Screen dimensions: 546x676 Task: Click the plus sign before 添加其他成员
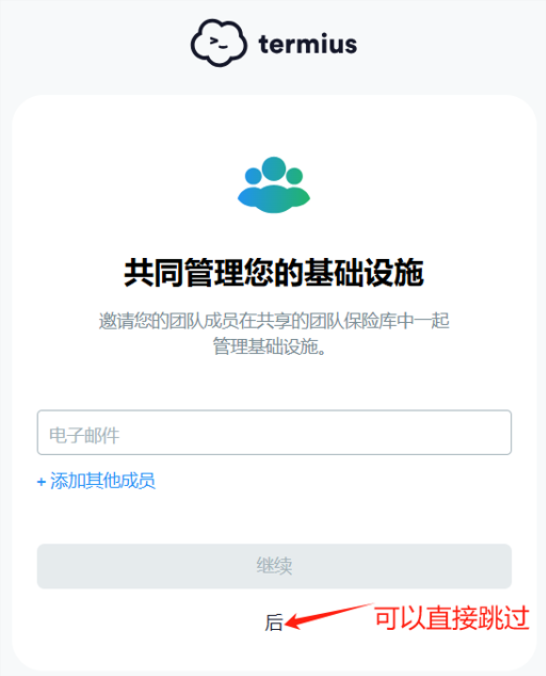(x=41, y=482)
